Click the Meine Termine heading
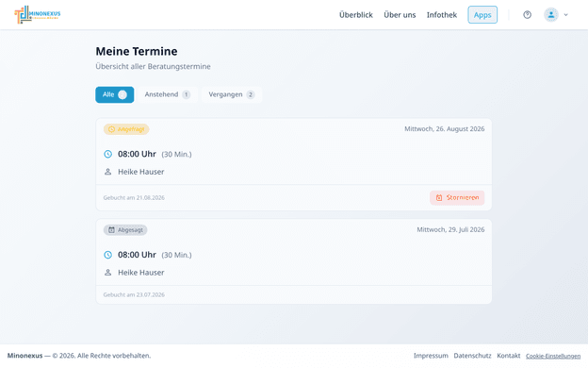588x368 pixels. pos(137,51)
